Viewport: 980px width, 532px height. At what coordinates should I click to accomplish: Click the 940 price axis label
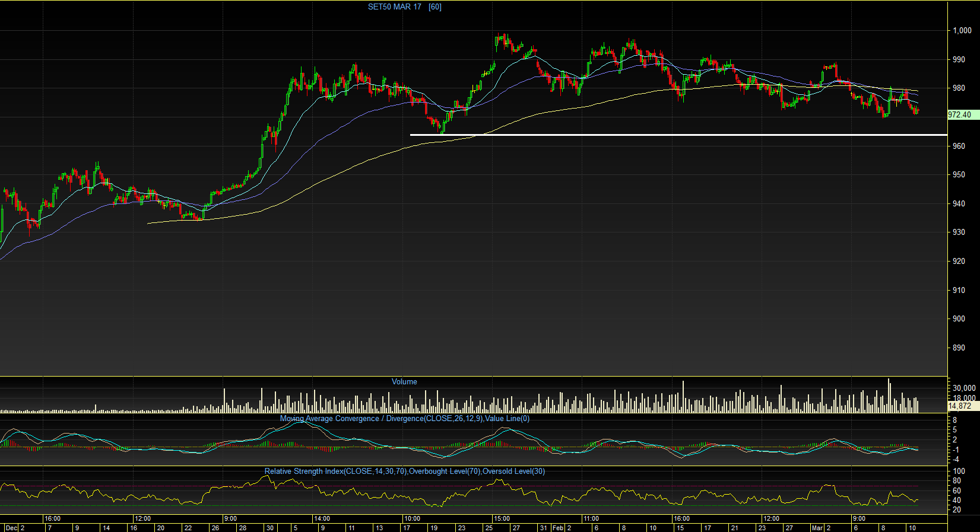959,203
